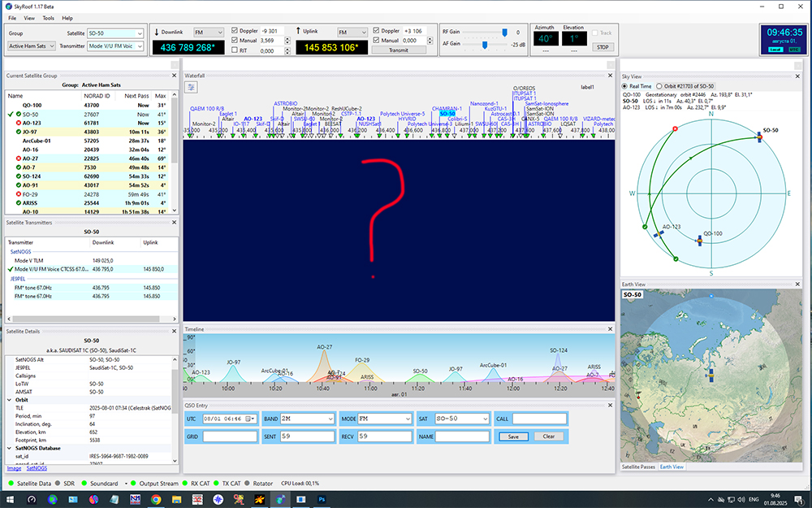Click the taskbar speedometer gauge icon
The width and height of the screenshot is (812, 508).
[x=31, y=500]
